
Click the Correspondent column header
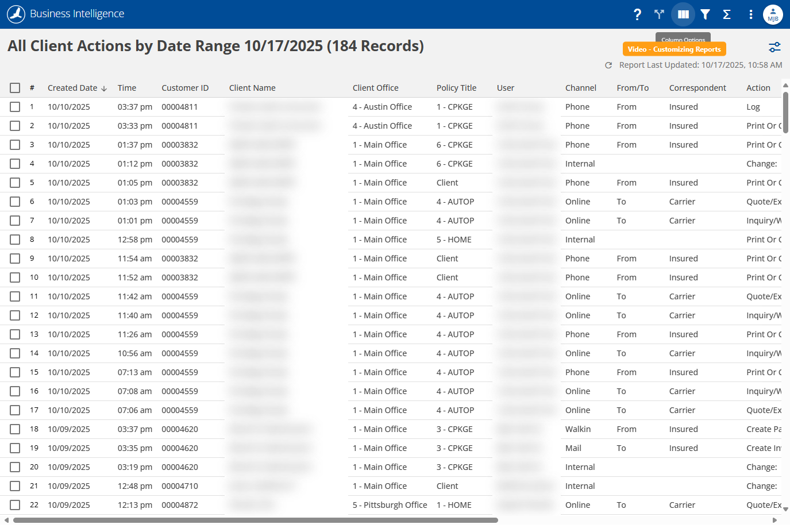(x=697, y=88)
